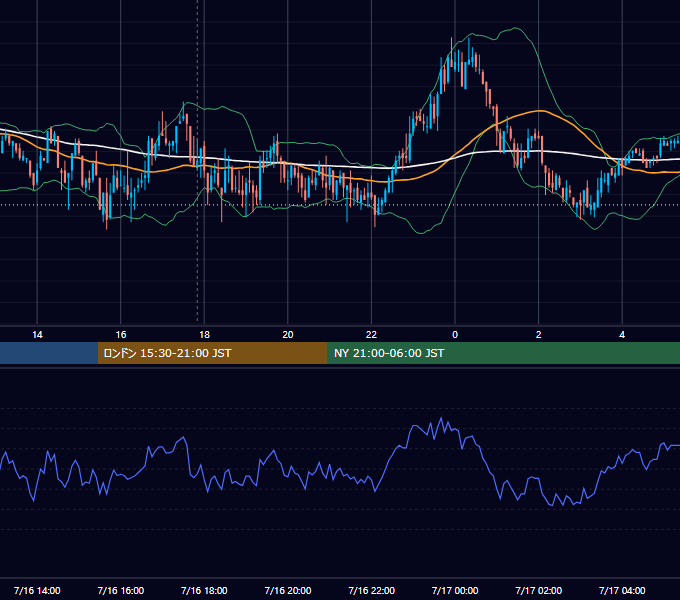
Task: Click the 7/16 18:00 time label
Action: tap(204, 590)
